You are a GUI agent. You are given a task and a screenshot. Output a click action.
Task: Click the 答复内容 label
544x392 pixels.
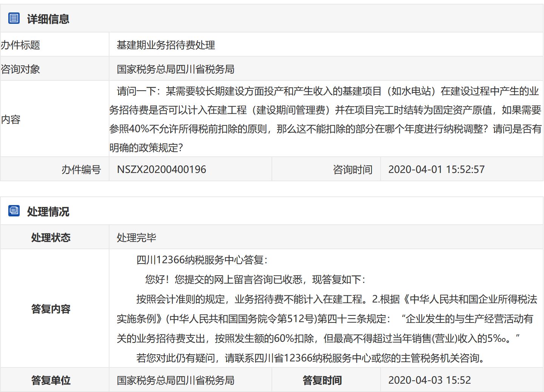click(x=51, y=309)
